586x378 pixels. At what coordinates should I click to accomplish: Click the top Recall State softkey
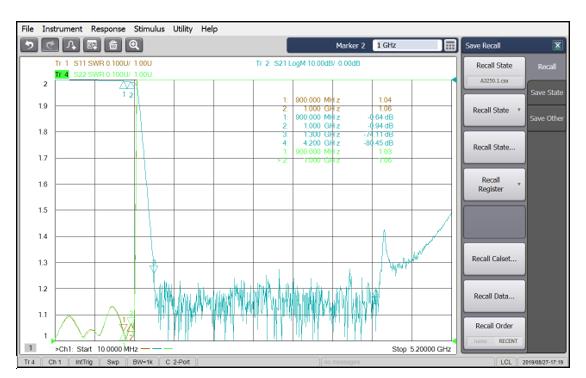tap(494, 73)
